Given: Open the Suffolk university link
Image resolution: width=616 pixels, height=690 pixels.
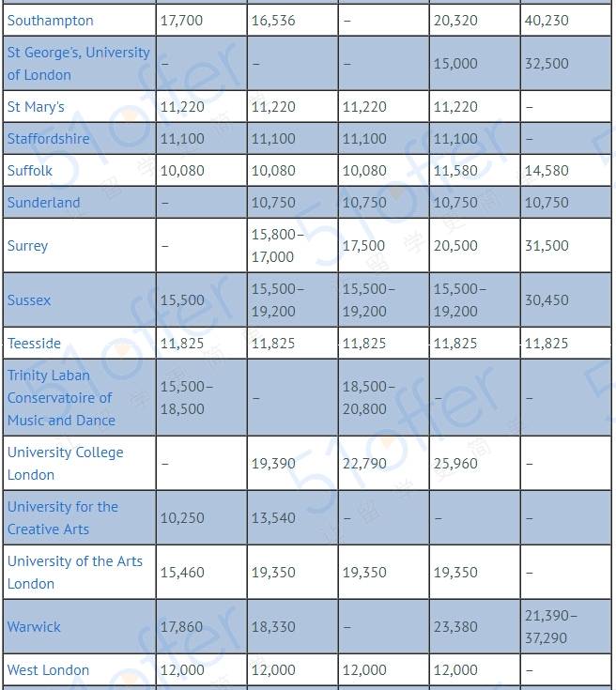Looking at the screenshot, I should point(29,170).
